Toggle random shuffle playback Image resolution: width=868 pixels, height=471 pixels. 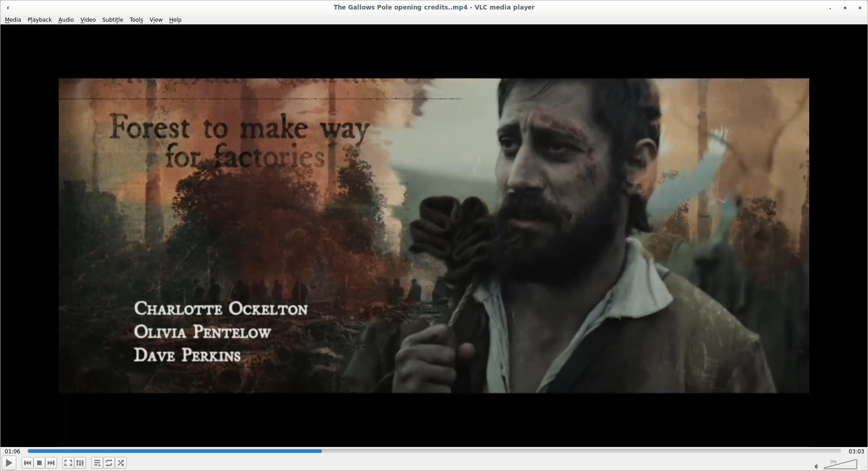(121, 463)
